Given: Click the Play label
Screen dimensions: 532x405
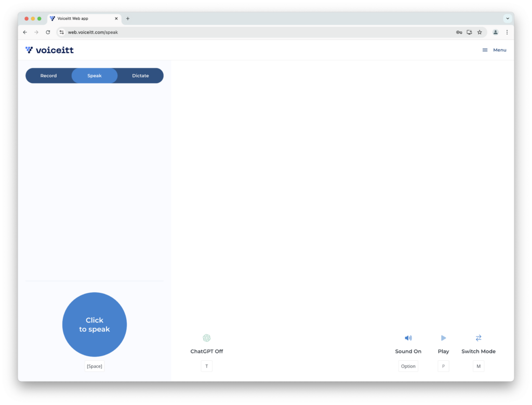Looking at the screenshot, I should pyautogui.click(x=444, y=352).
